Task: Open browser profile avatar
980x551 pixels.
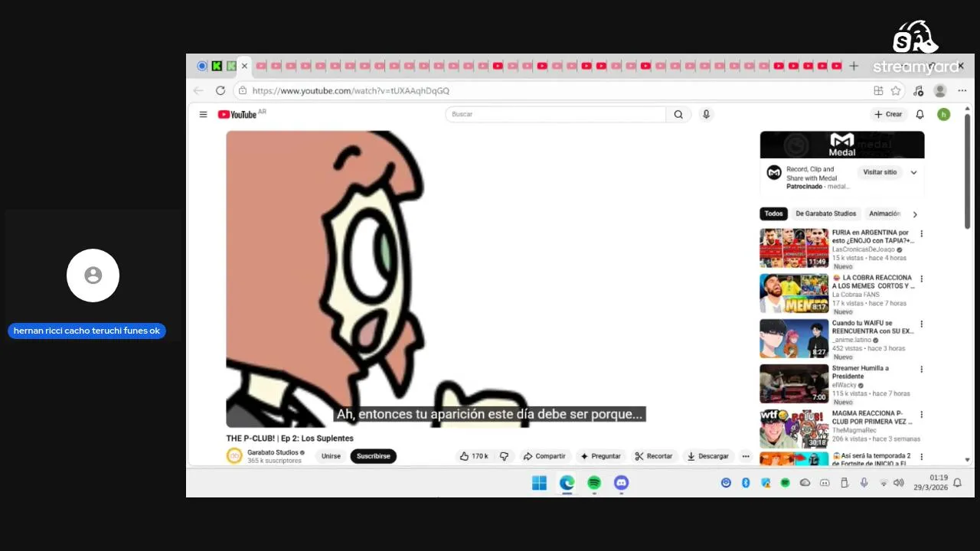Action: (x=940, y=90)
